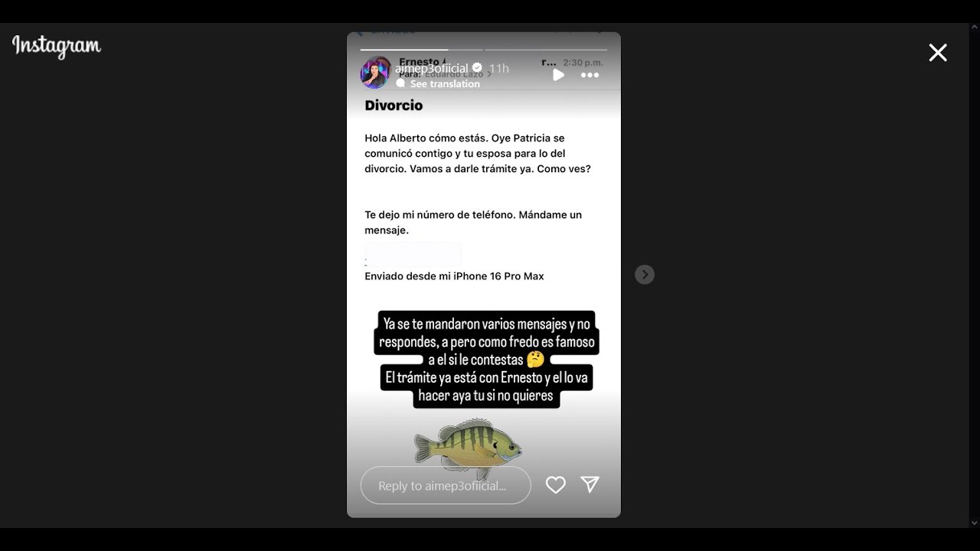The image size is (980, 551).
Task: Open the story's three-dot options menu
Action: click(x=590, y=75)
